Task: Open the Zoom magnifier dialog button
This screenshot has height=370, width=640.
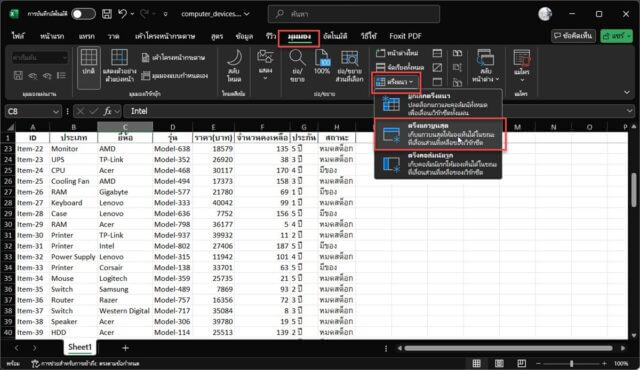Action: coord(297,66)
